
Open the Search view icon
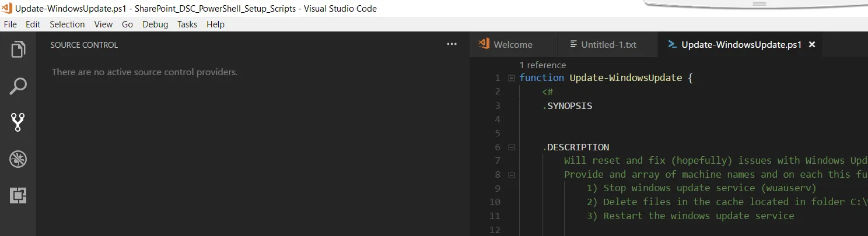pos(18,86)
